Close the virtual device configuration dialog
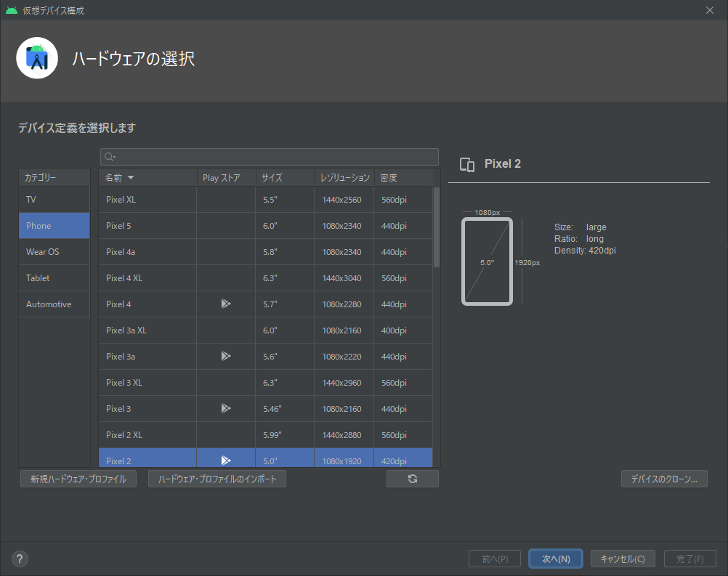Viewport: 728px width, 576px height. [x=709, y=10]
